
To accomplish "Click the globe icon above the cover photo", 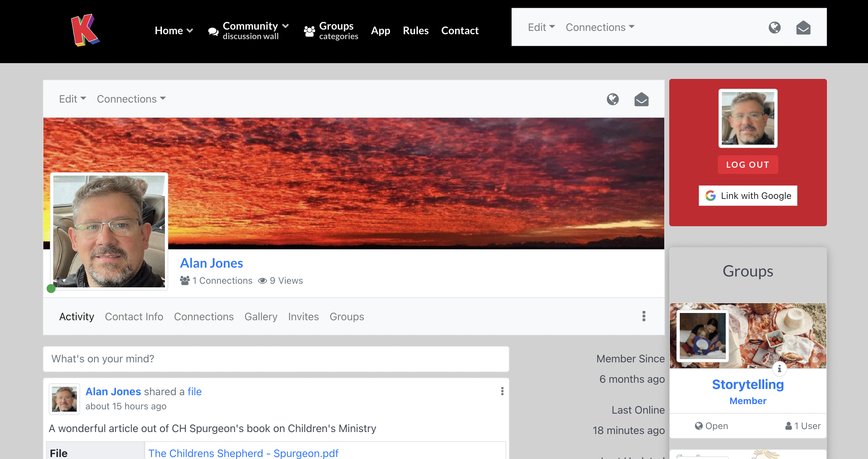I will [613, 99].
